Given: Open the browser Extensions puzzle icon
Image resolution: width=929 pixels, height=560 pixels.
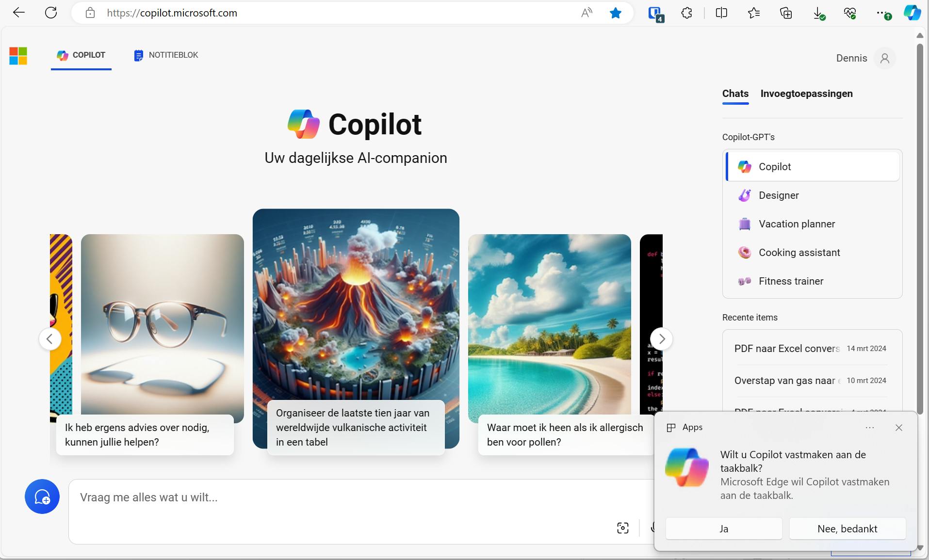Looking at the screenshot, I should click(x=686, y=13).
